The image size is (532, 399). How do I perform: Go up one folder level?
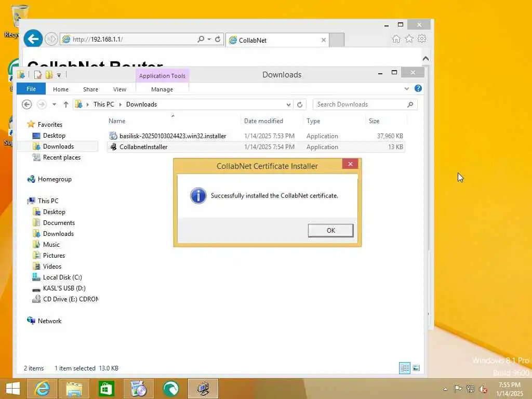66,104
